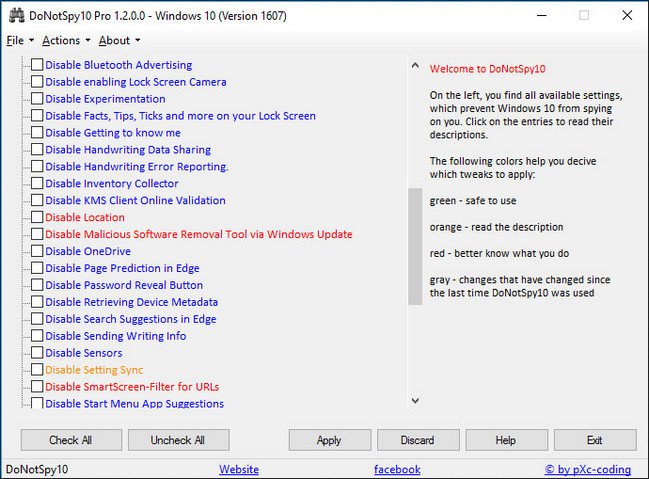Check Disable Malicious Software Removal Tool box
Screen dimensions: 649x479
[37, 234]
